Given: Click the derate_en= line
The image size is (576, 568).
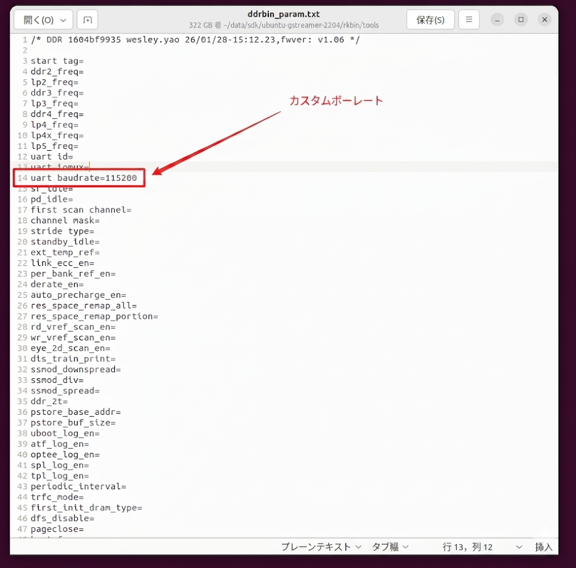Looking at the screenshot, I should (x=57, y=284).
